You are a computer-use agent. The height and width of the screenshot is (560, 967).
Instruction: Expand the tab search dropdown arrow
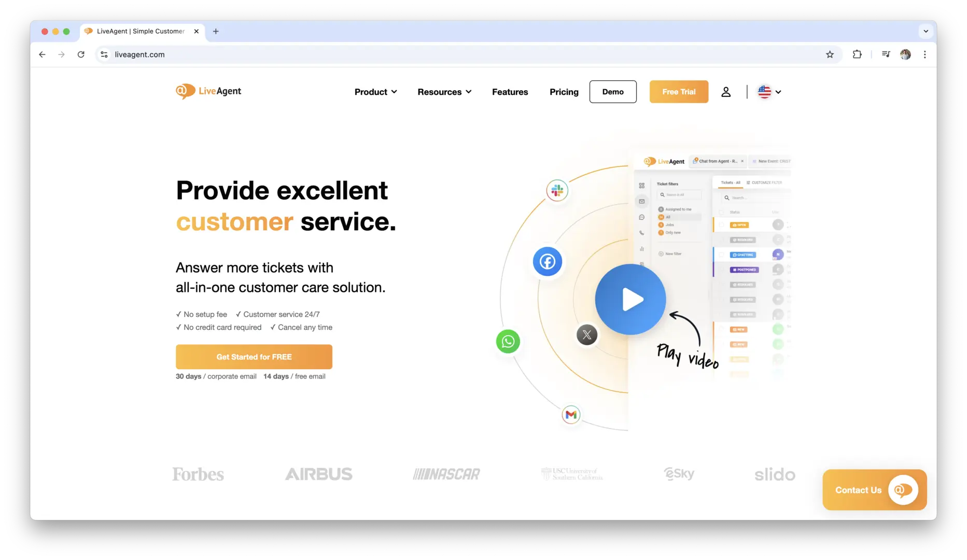(926, 31)
